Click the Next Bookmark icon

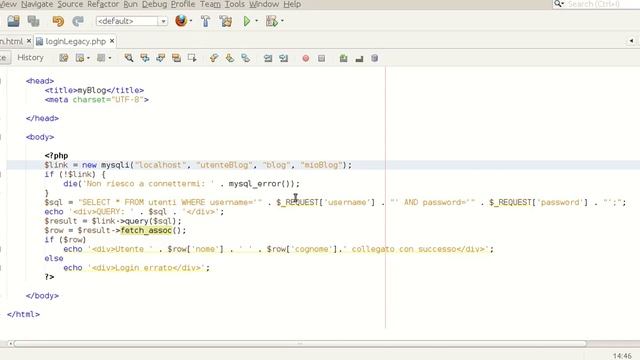(x=230, y=58)
